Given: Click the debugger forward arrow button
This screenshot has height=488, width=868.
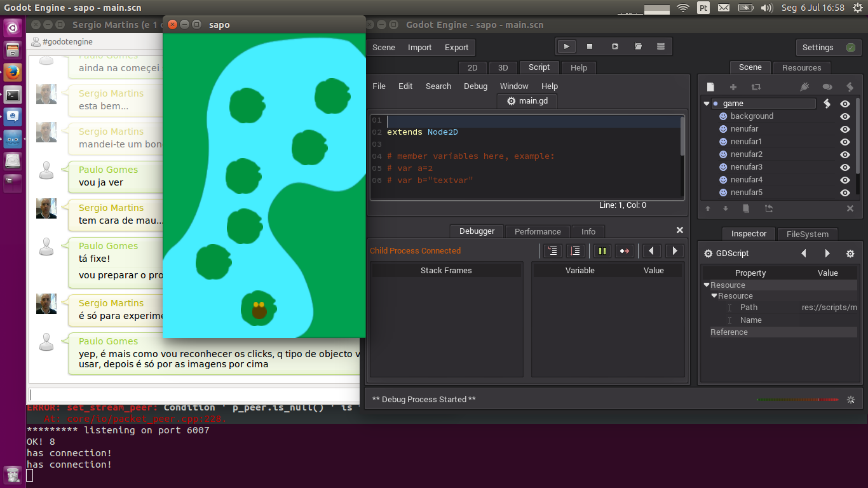Looking at the screenshot, I should [674, 251].
